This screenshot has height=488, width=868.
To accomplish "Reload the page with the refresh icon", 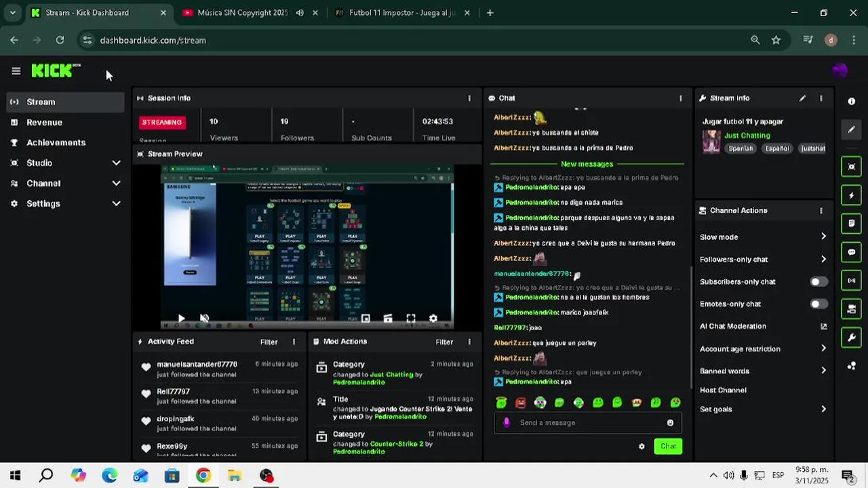I will pos(60,40).
